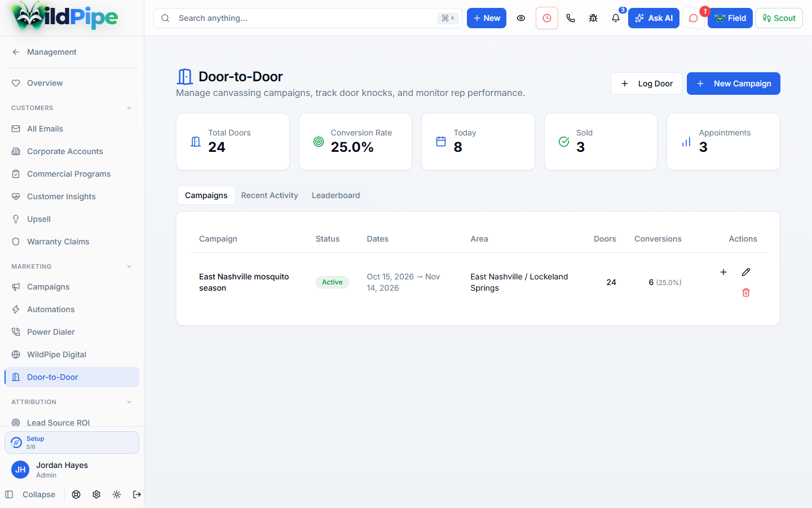Click the campaign name "East Nashville mosquito season"
The image size is (812, 508).
pos(244,282)
